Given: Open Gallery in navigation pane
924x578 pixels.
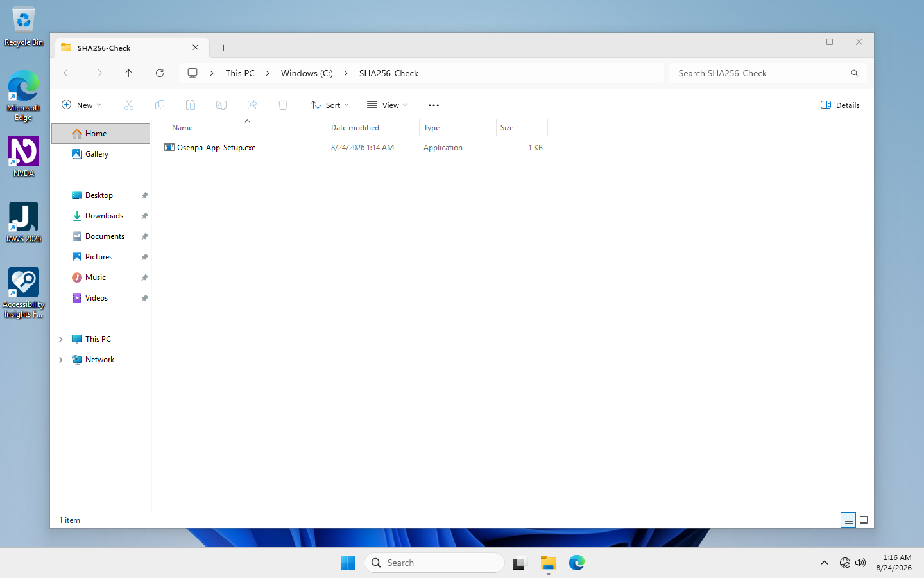Looking at the screenshot, I should tap(101, 154).
